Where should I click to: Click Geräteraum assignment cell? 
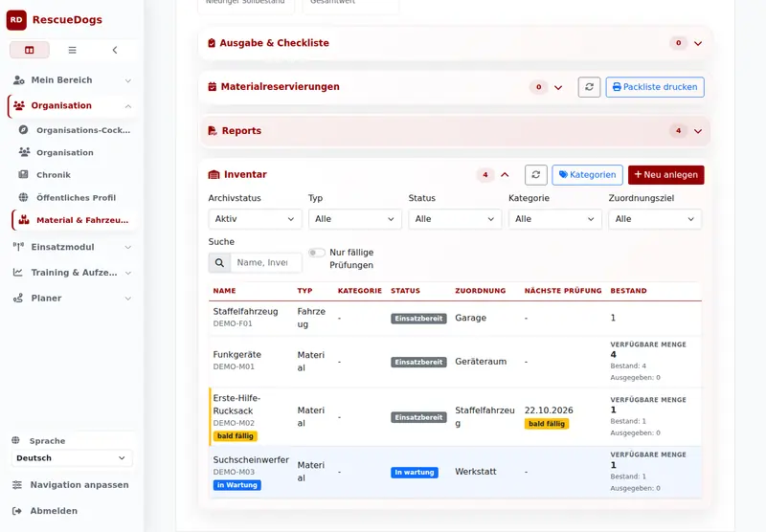(x=481, y=361)
